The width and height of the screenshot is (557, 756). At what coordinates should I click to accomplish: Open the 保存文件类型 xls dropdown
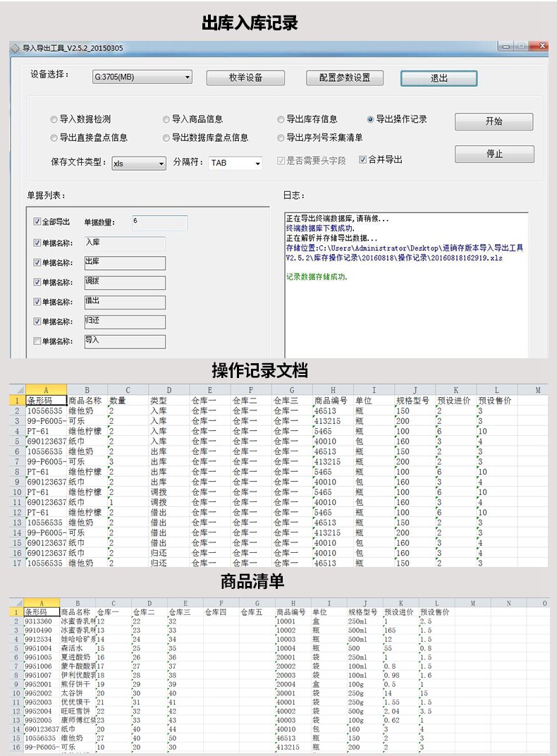[x=139, y=164]
